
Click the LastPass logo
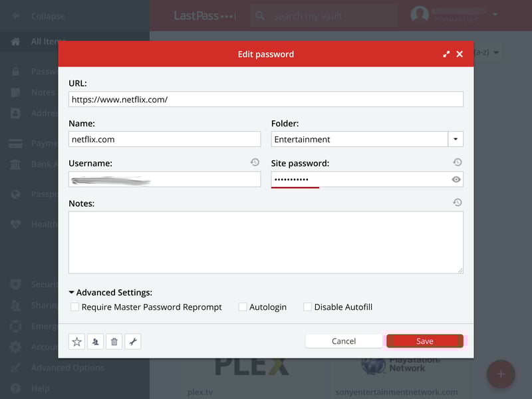[x=205, y=15]
